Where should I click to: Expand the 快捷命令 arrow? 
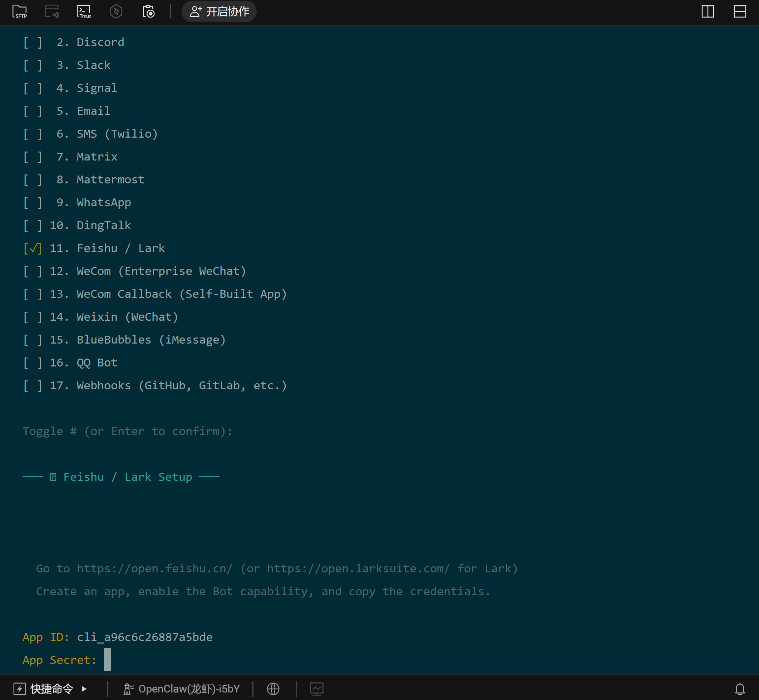pos(84,689)
